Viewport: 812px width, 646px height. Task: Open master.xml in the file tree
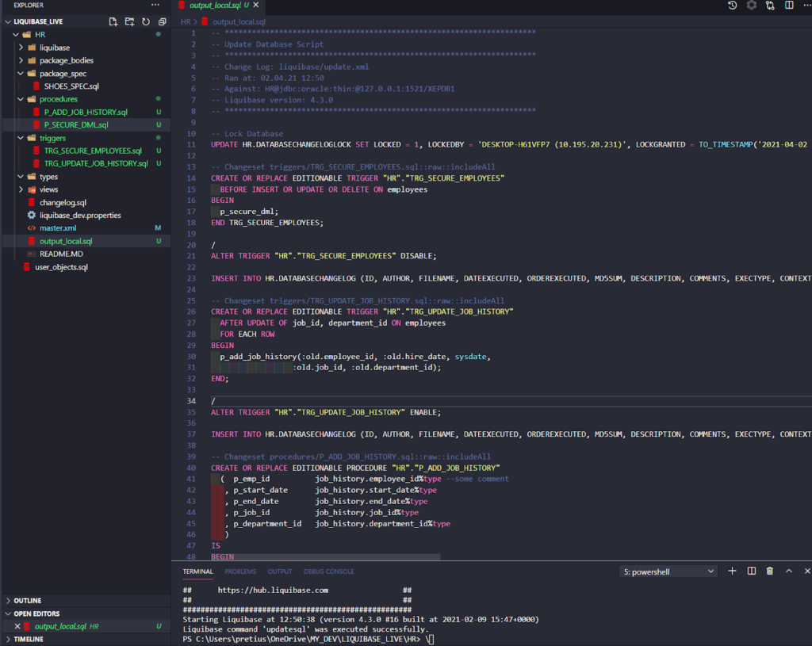[57, 228]
